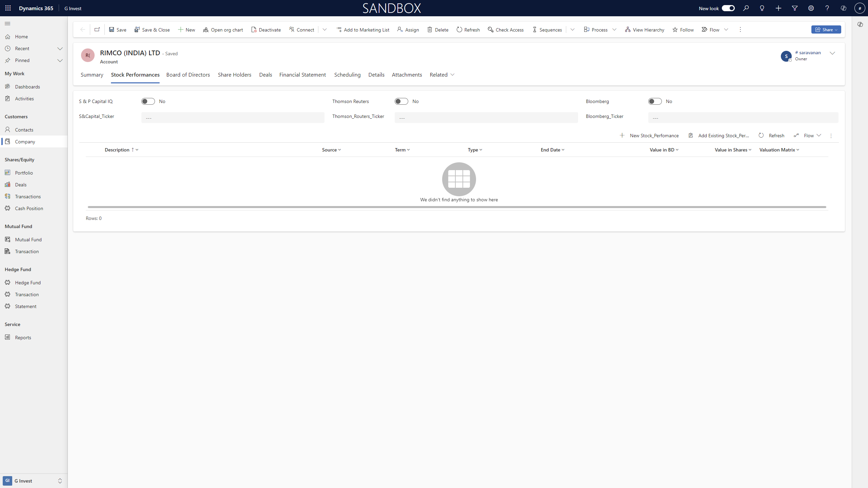Open the app launcher waffle icon
This screenshot has width=868, height=488.
tap(8, 8)
